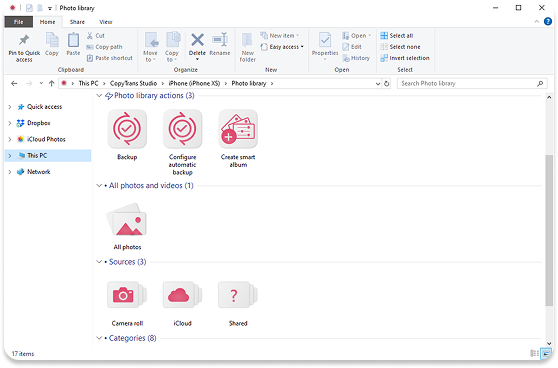Click the Rename ribbon icon
Viewport: 558px width, 368px height.
click(x=220, y=44)
